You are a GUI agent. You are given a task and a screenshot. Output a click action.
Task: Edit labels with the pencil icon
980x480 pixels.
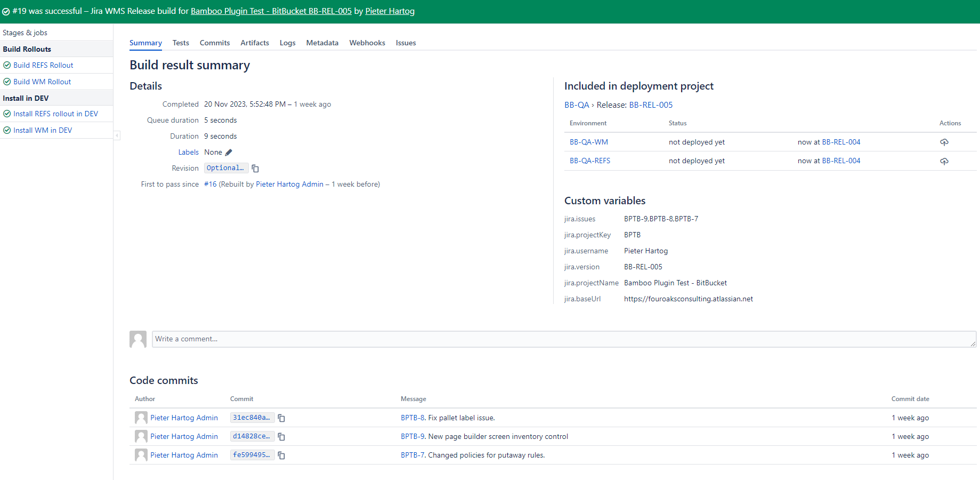coord(229,153)
